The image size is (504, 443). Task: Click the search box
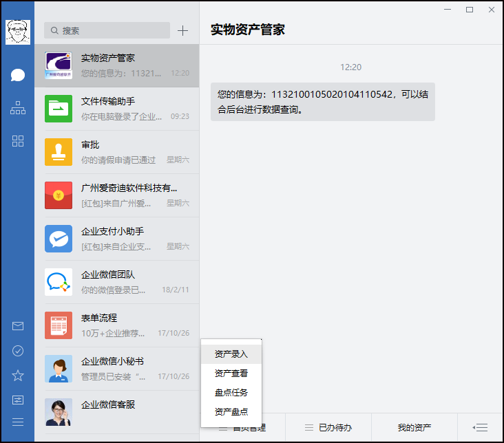point(107,30)
